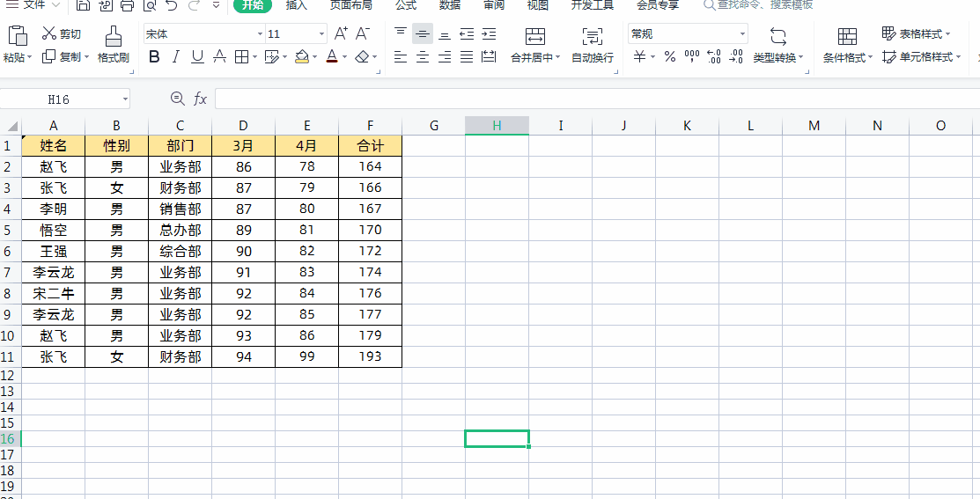Image resolution: width=980 pixels, height=499 pixels.
Task: Undo the last action
Action: click(171, 5)
